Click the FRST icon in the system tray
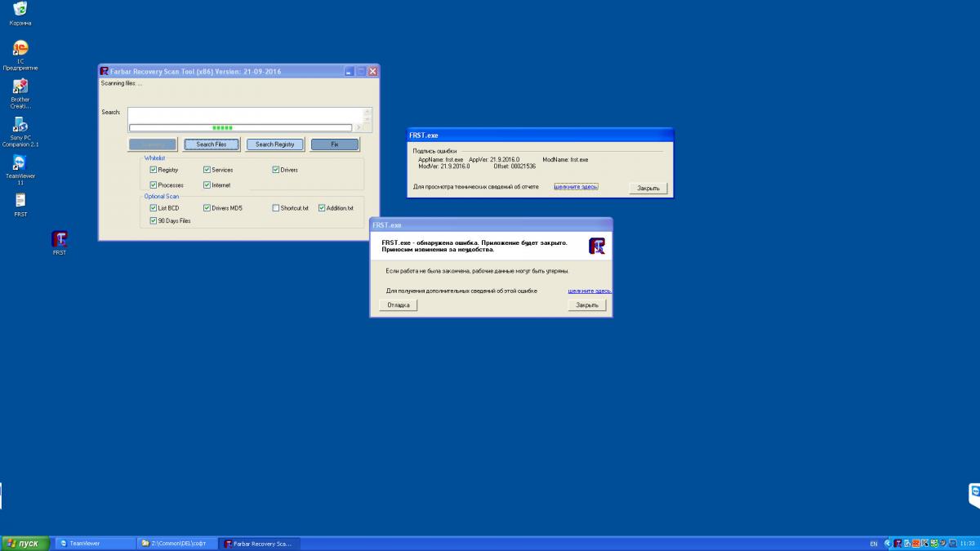Viewport: 980px width, 551px height. 898,543
